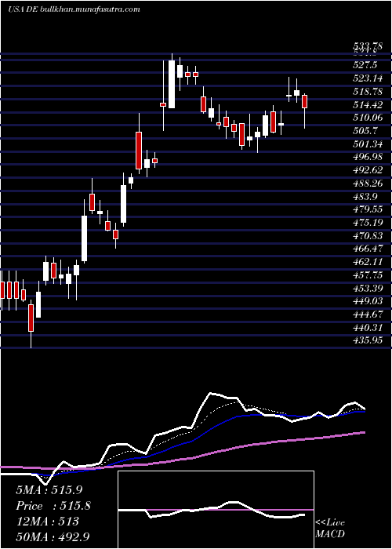Click the '<<Live MACD' label

click(330, 529)
